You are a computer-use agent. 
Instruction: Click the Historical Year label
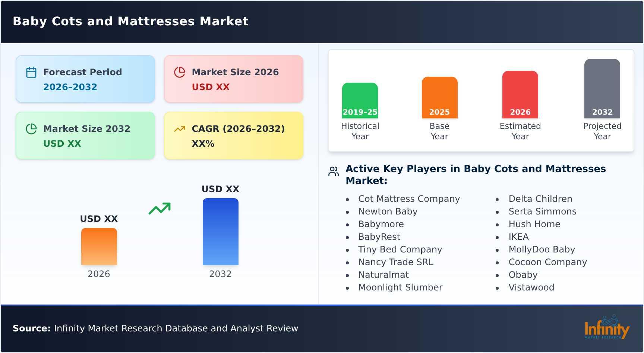(360, 131)
